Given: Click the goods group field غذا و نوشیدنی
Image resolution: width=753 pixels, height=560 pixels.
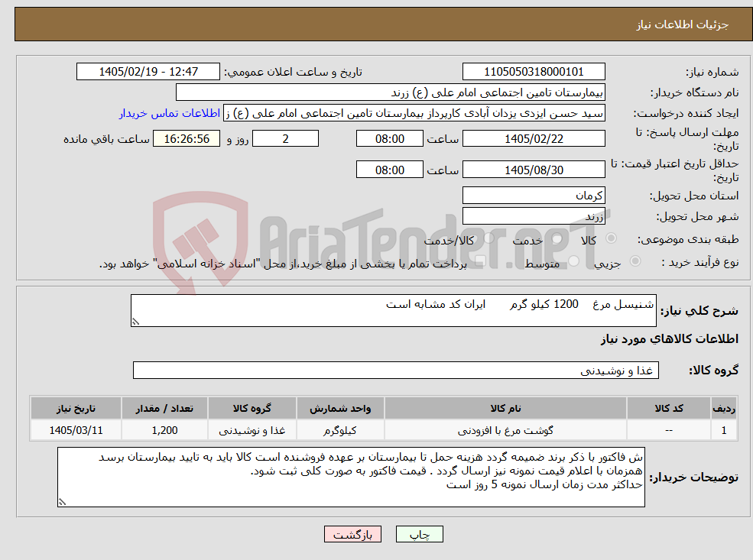Looking at the screenshot, I should tap(396, 370).
